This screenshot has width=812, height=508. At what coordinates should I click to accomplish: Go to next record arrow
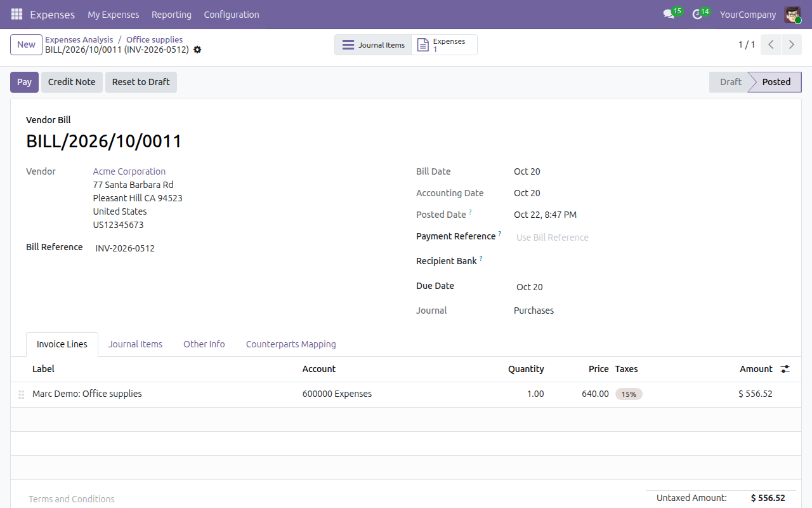coord(791,44)
